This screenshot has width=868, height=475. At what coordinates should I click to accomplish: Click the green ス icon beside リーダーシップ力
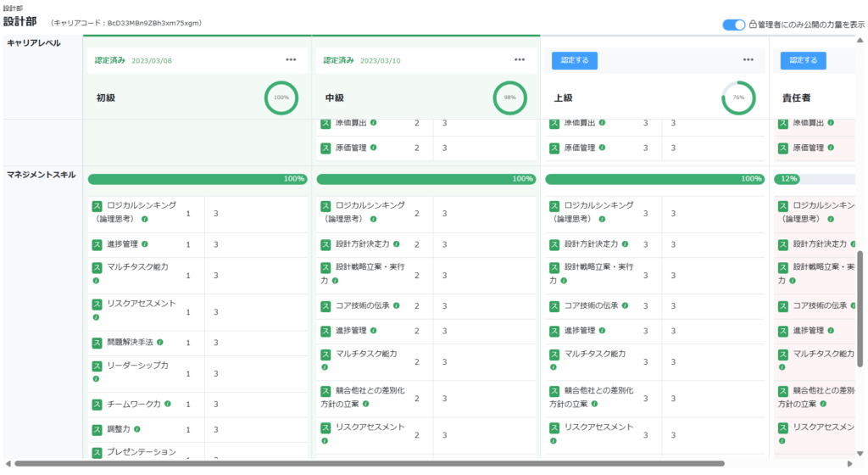click(x=97, y=366)
